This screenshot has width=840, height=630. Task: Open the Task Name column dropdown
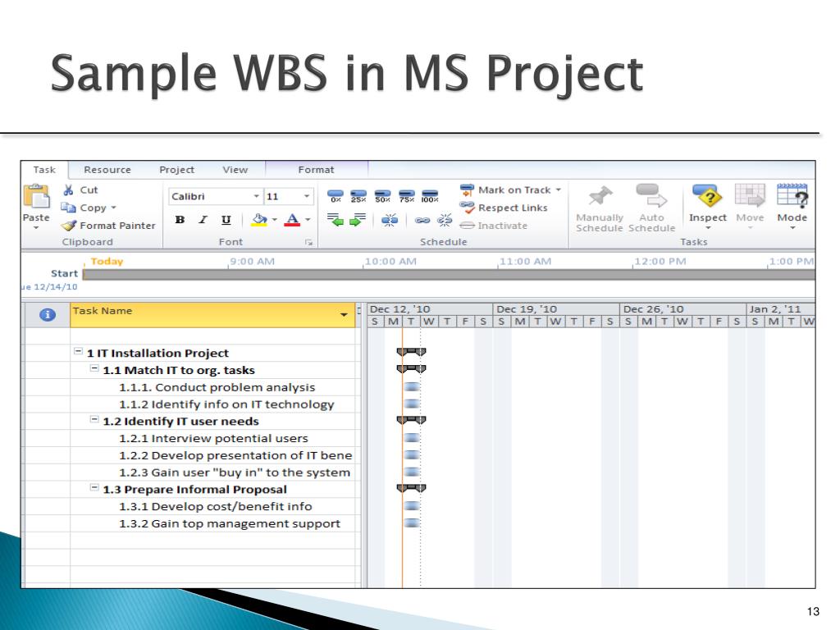344,314
